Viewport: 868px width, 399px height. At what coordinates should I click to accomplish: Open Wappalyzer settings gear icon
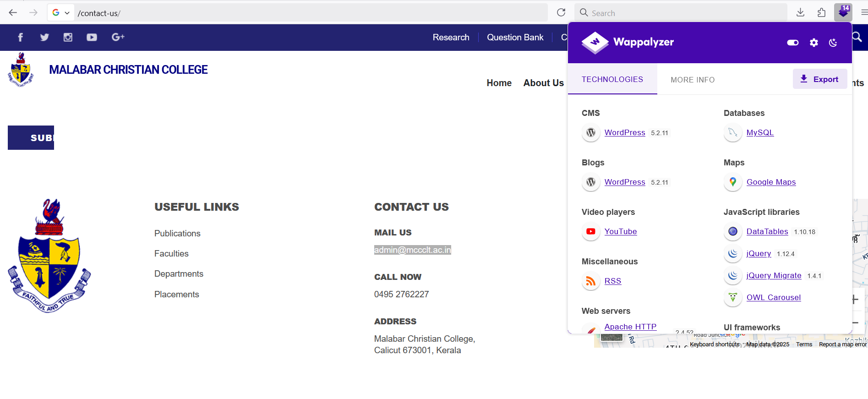coord(813,43)
